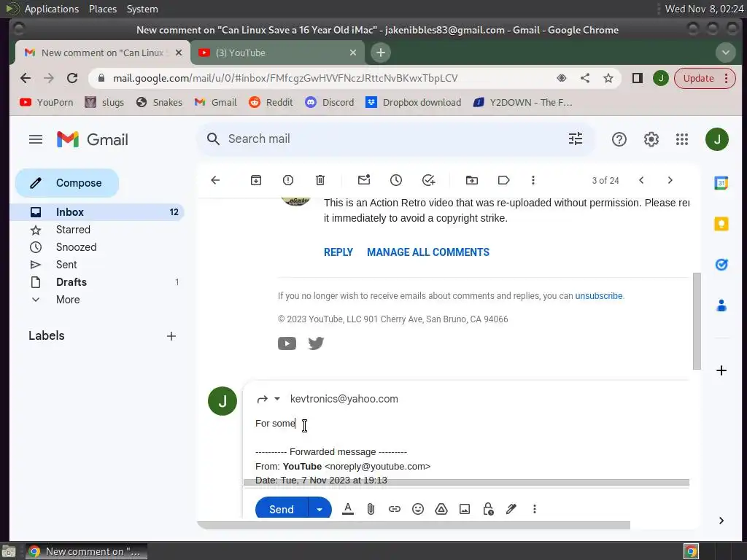Archive the open email

[x=256, y=180]
